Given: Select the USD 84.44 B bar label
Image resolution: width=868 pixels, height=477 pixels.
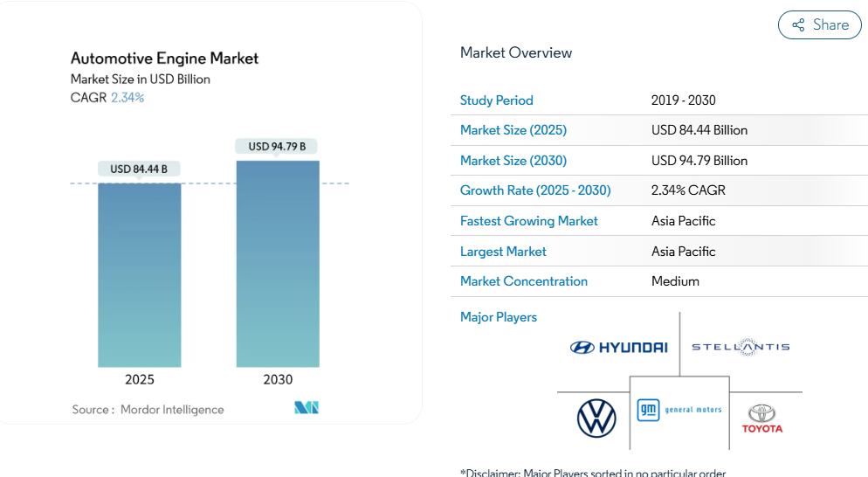Looking at the screenshot, I should point(139,169).
